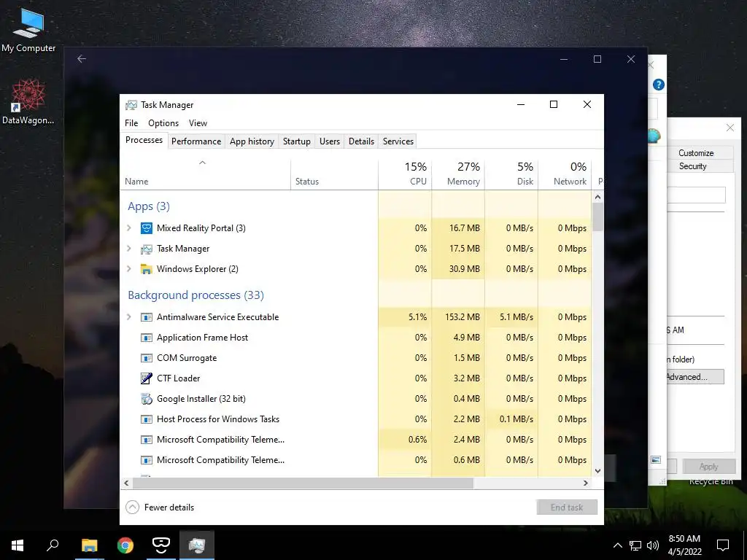Click the horizontal scrollbar right arrow
747x560 pixels.
pyautogui.click(x=586, y=483)
